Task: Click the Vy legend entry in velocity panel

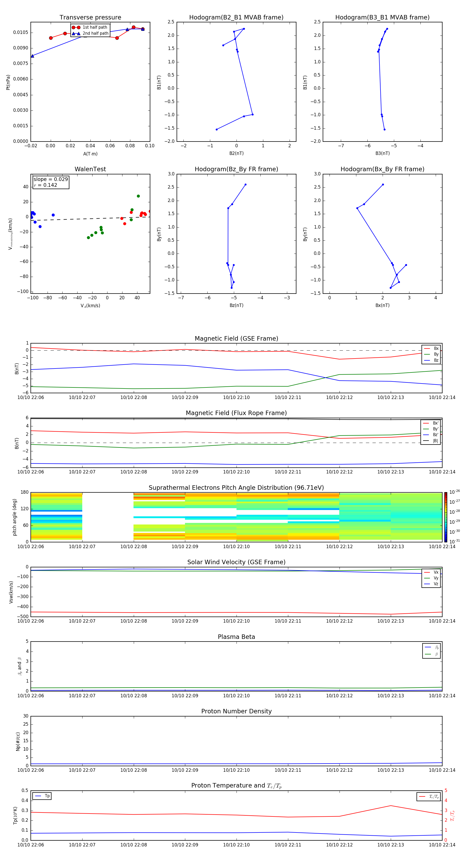Action: (x=431, y=578)
